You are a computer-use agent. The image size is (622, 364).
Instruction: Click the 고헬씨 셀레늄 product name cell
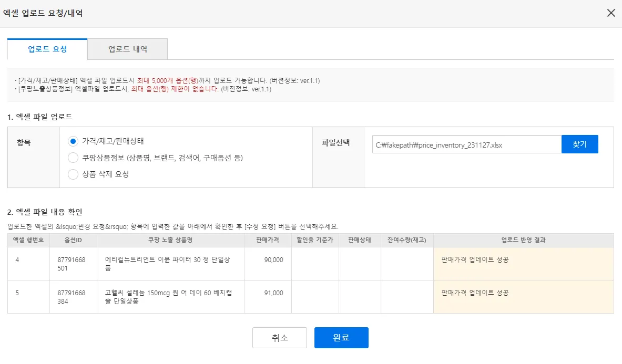170,297
